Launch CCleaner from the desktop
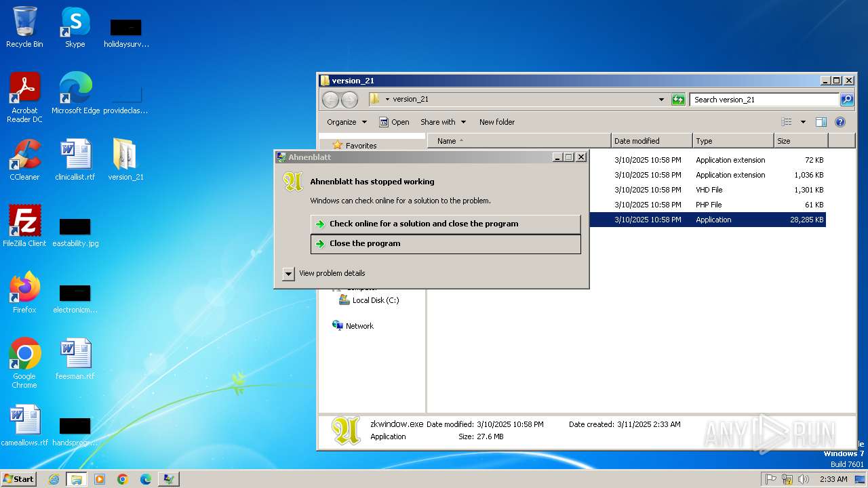The image size is (868, 488). click(x=24, y=160)
